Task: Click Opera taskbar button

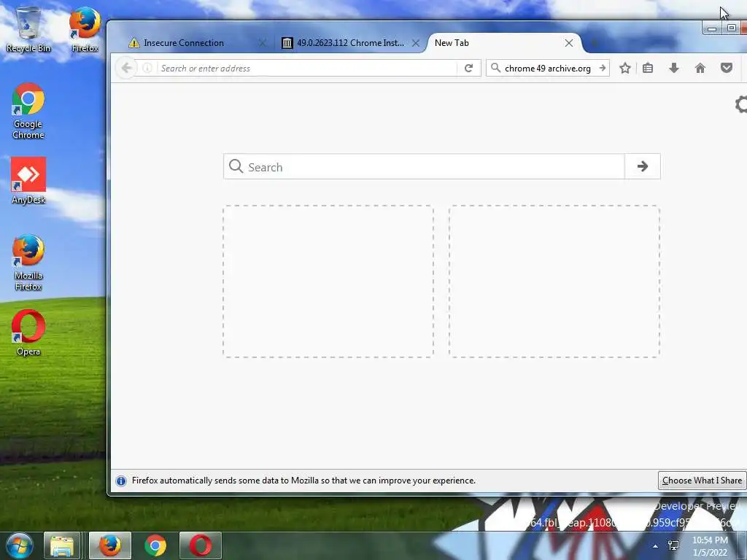Action: (201, 545)
